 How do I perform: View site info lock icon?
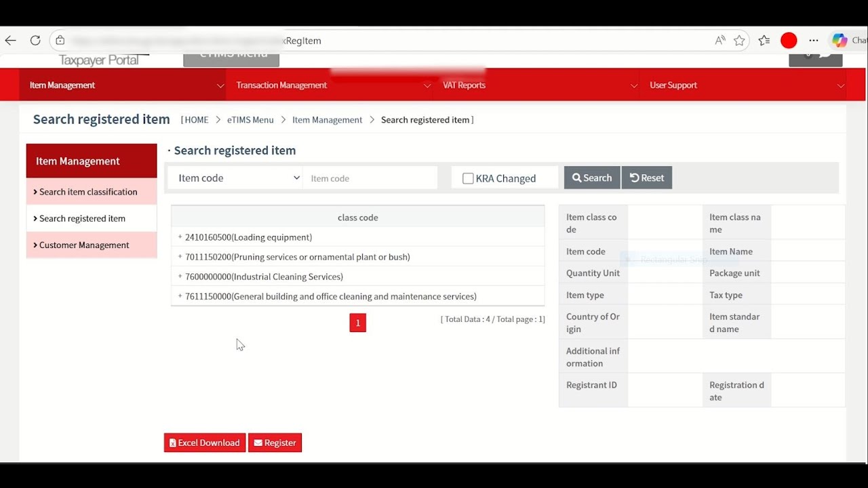tap(60, 41)
